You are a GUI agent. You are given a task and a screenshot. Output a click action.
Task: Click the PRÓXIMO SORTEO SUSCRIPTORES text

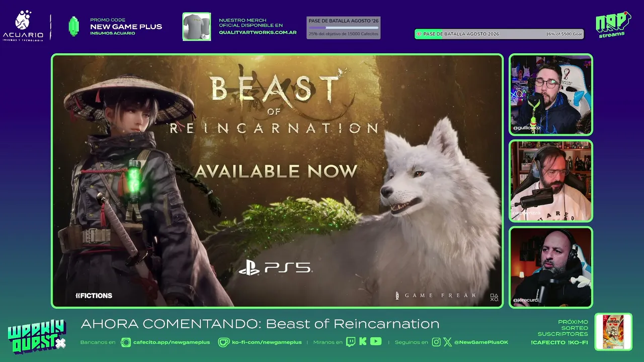[563, 328]
